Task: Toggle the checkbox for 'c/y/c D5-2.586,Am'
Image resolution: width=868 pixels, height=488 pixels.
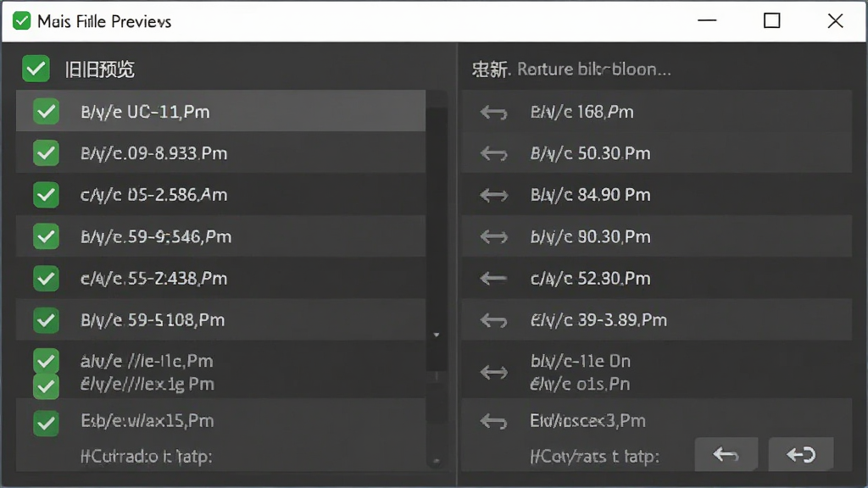Action: click(46, 195)
